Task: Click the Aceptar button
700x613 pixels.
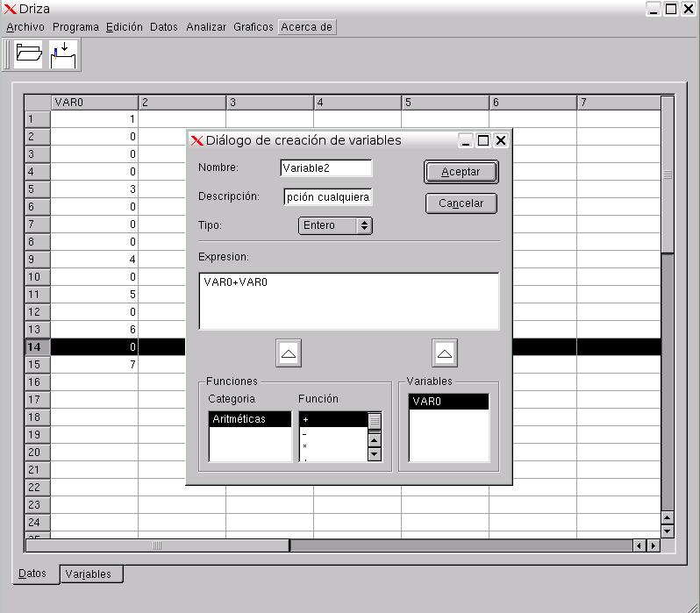Action: pyautogui.click(x=461, y=172)
